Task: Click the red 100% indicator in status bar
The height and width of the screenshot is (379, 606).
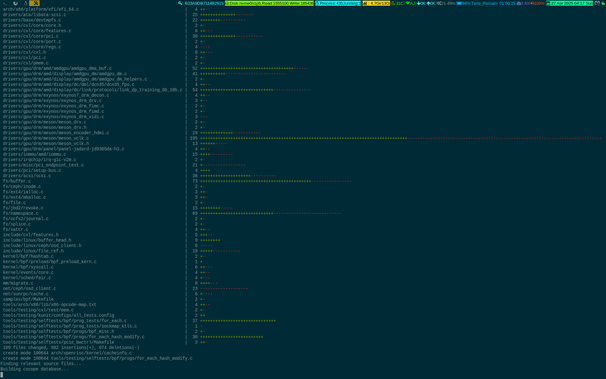Action: [x=538, y=3]
